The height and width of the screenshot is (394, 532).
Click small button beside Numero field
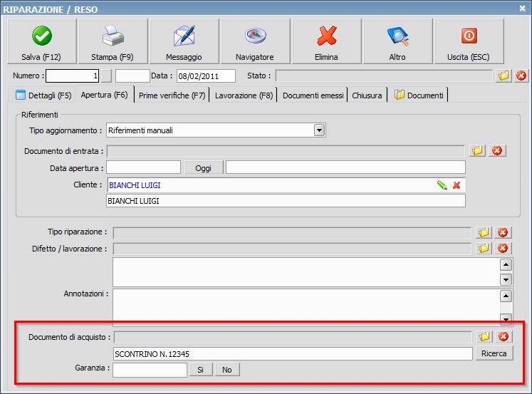tap(107, 76)
